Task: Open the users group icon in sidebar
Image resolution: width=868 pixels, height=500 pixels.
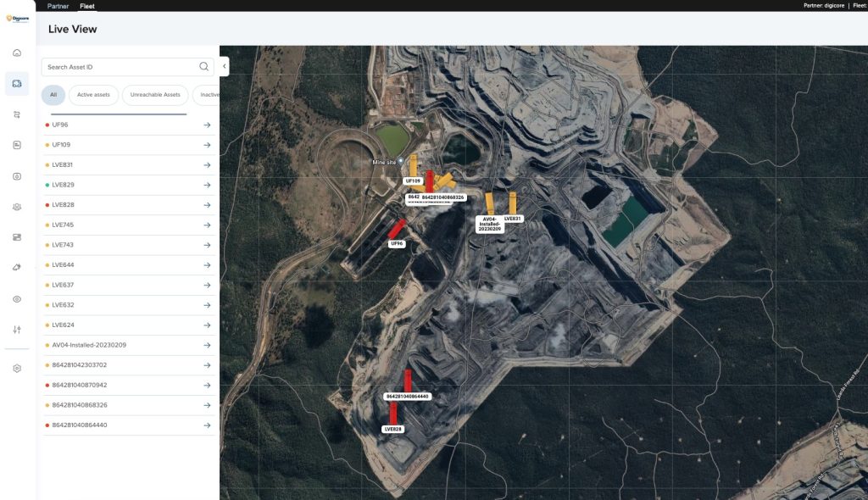Action: pos(17,207)
